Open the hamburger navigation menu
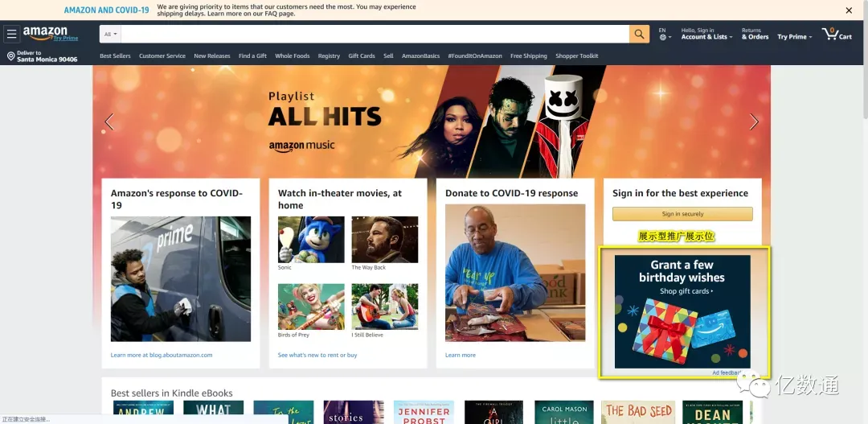 (11, 34)
